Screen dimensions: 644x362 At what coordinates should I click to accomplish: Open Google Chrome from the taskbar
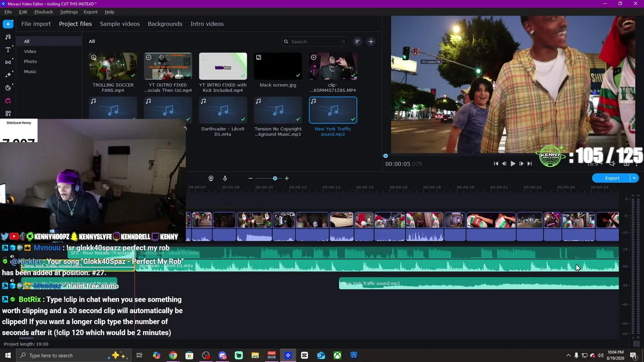(x=173, y=355)
